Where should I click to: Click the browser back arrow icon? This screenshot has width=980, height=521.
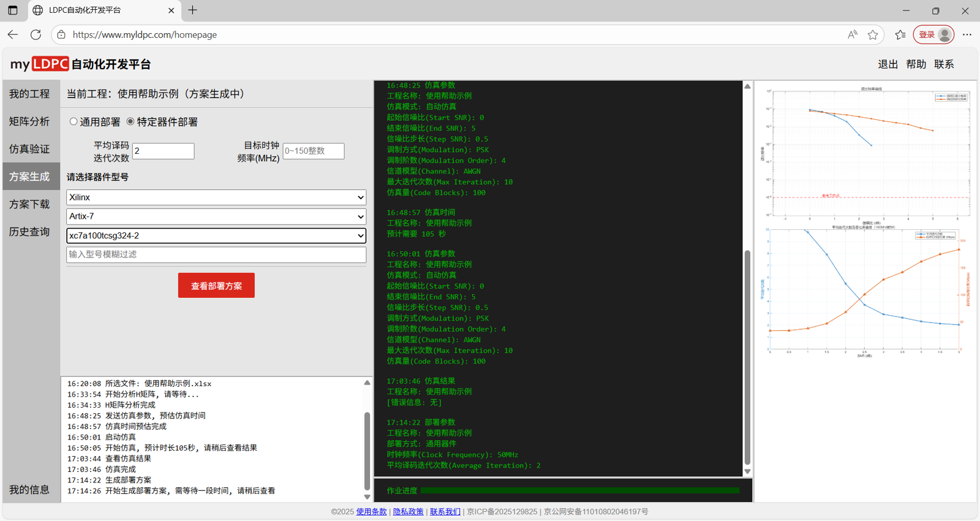13,35
